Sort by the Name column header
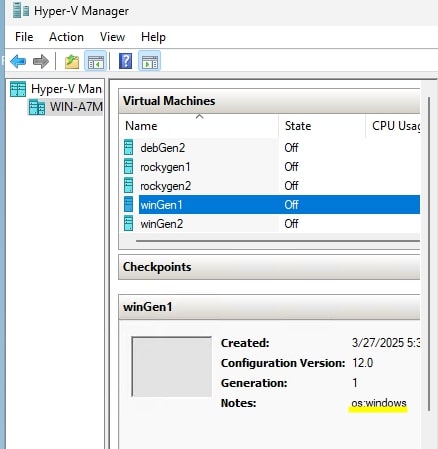This screenshot has width=438, height=449. (x=141, y=126)
